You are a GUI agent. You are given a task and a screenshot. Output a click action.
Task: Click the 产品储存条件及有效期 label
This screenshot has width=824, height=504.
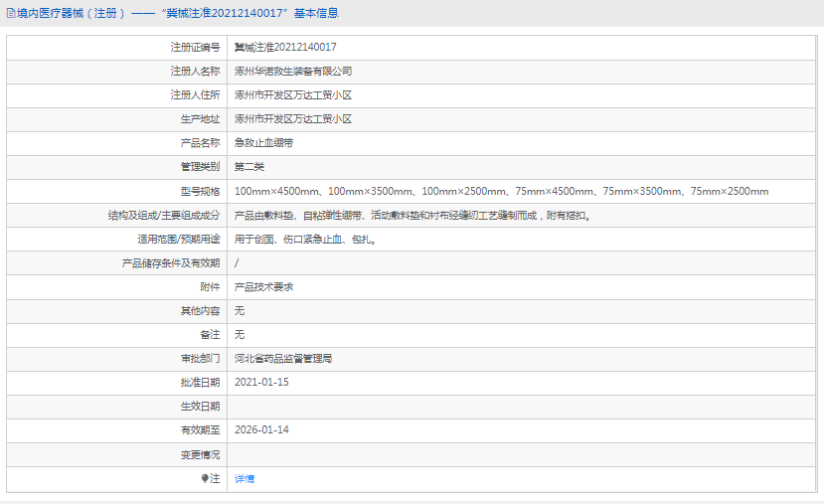coord(171,263)
